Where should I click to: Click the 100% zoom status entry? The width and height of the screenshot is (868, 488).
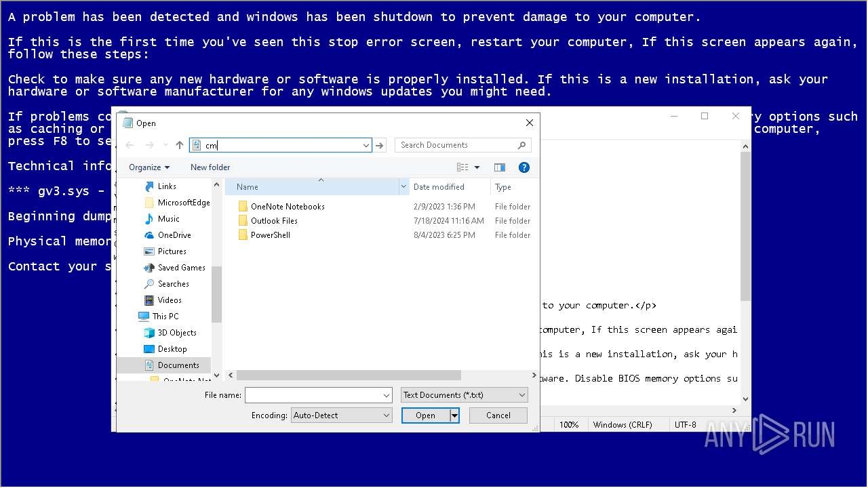(x=569, y=425)
